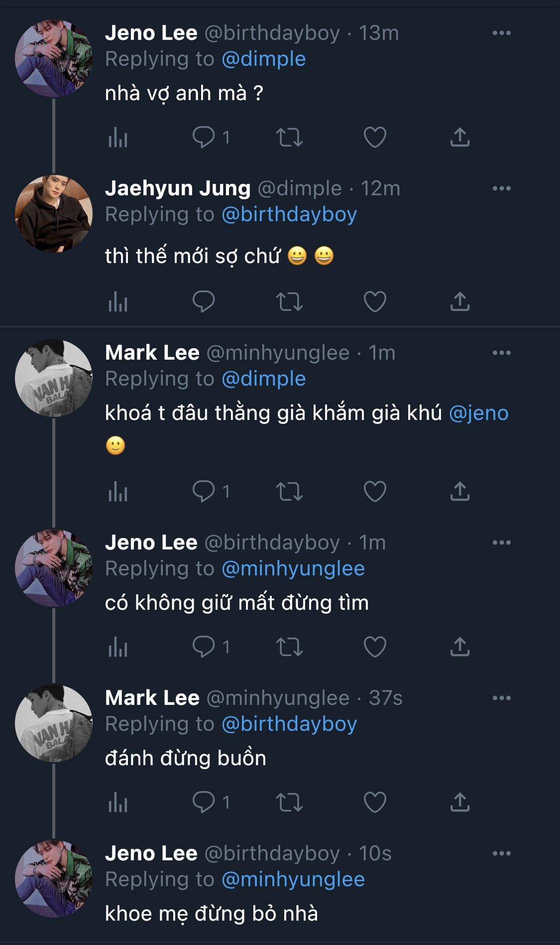
Task: Like Jeno's "có không giữ mất đừng tìm" tweet
Action: tap(375, 647)
